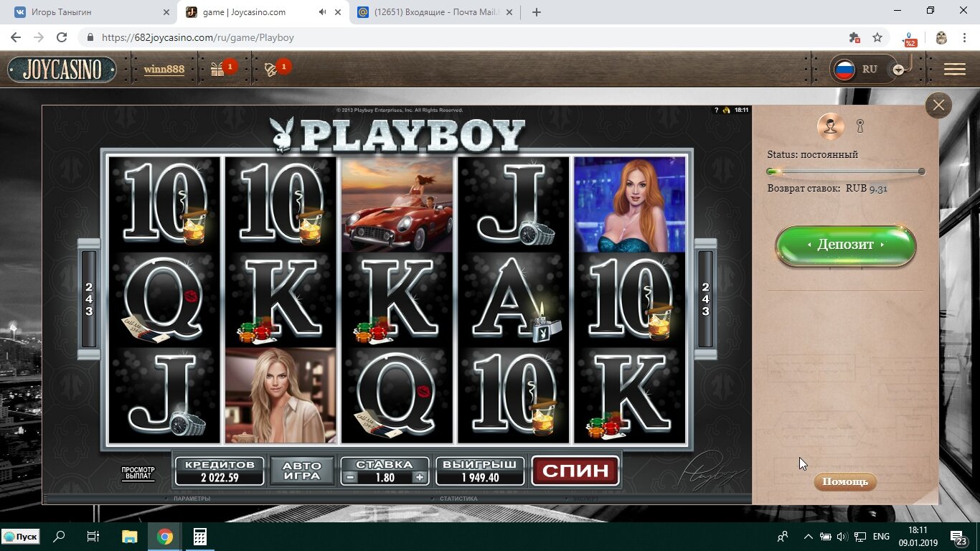This screenshot has width=980, height=551.
Task: Toggle auto play with the АВТО ИГРА button
Action: pos(302,471)
